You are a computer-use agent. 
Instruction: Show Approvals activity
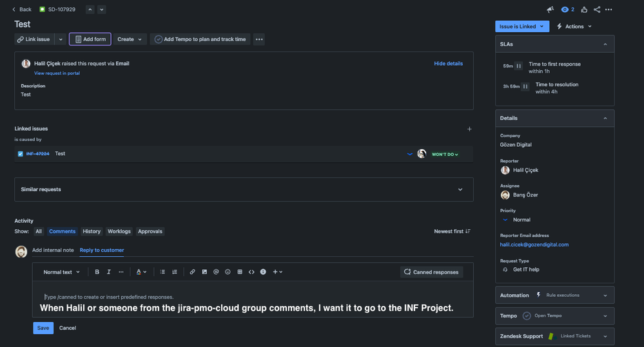[150, 231]
